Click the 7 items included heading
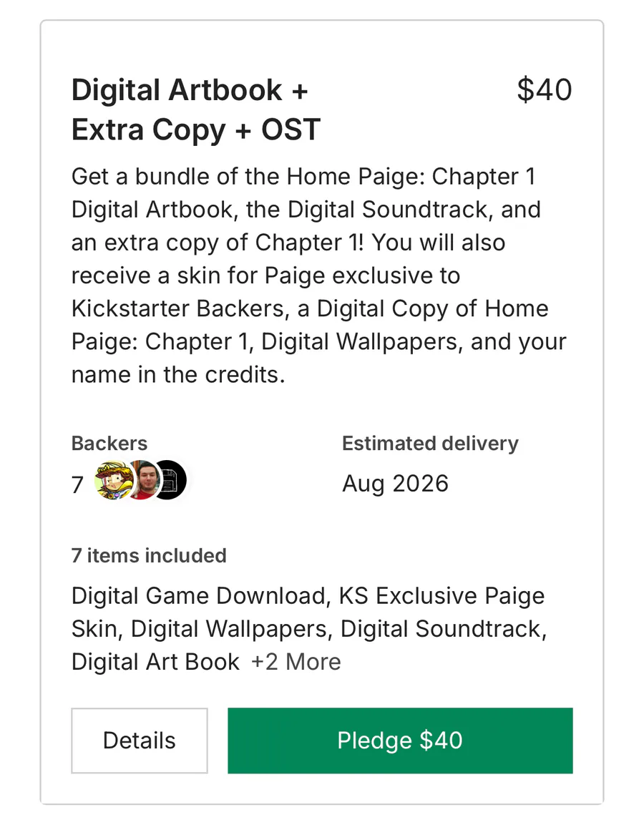This screenshot has height=820, width=644. coord(149,555)
